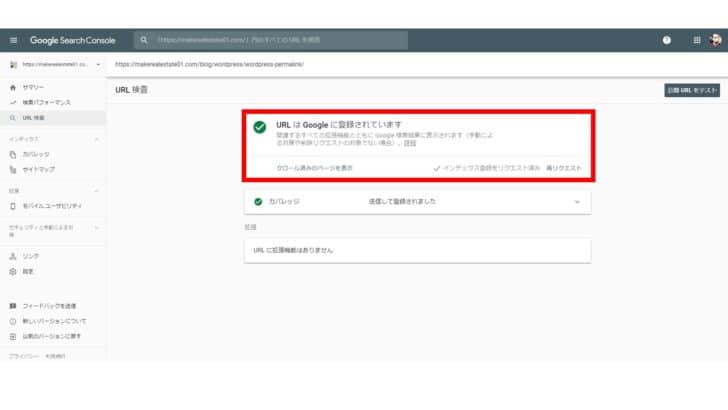Screen dimensions: 728x410
Task: Click the inspected URL text at top
Action: (x=209, y=65)
